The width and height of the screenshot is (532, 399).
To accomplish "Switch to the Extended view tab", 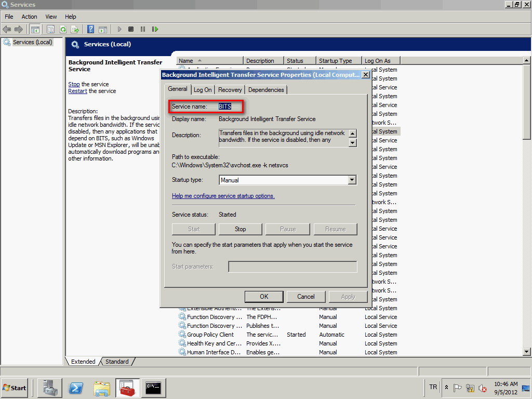I will [83, 362].
